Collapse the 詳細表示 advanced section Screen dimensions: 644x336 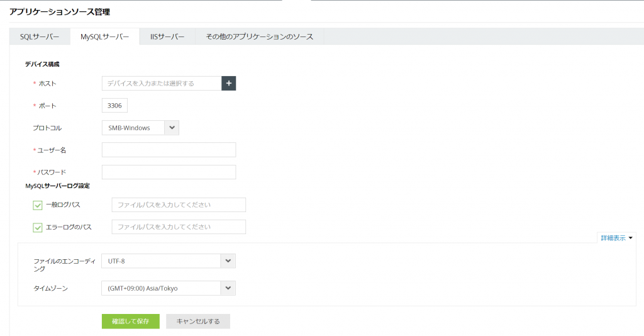pyautogui.click(x=616, y=238)
